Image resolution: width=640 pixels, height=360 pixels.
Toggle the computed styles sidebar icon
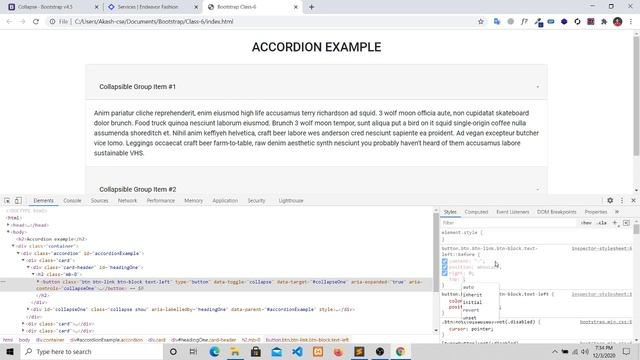tap(626, 223)
